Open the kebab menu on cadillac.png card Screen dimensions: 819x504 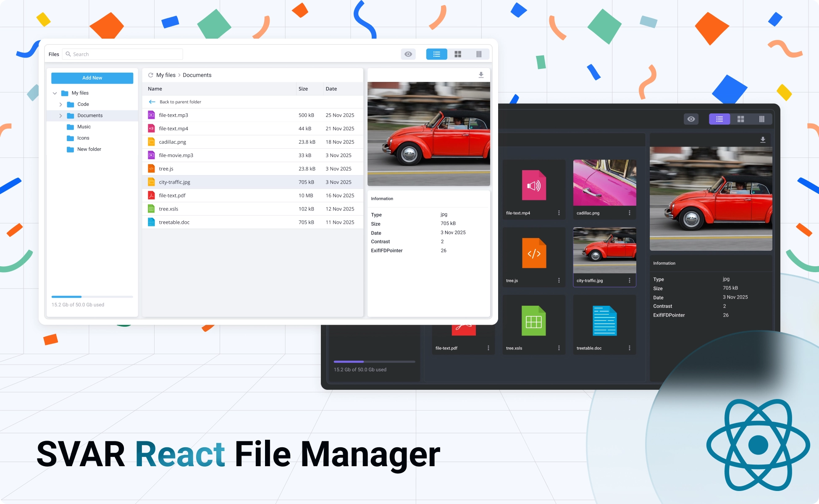click(629, 213)
